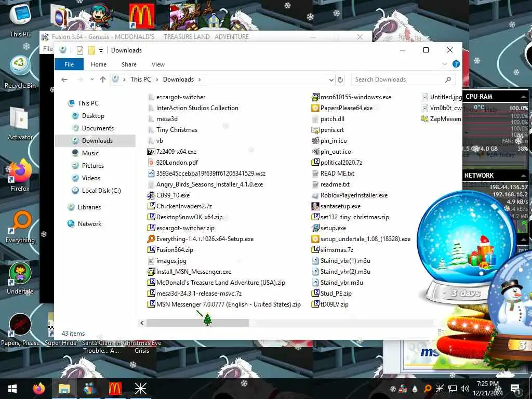Collapse the CPU-RAM gadget header arrow
The height and width of the screenshot is (399, 532).
tap(523, 97)
